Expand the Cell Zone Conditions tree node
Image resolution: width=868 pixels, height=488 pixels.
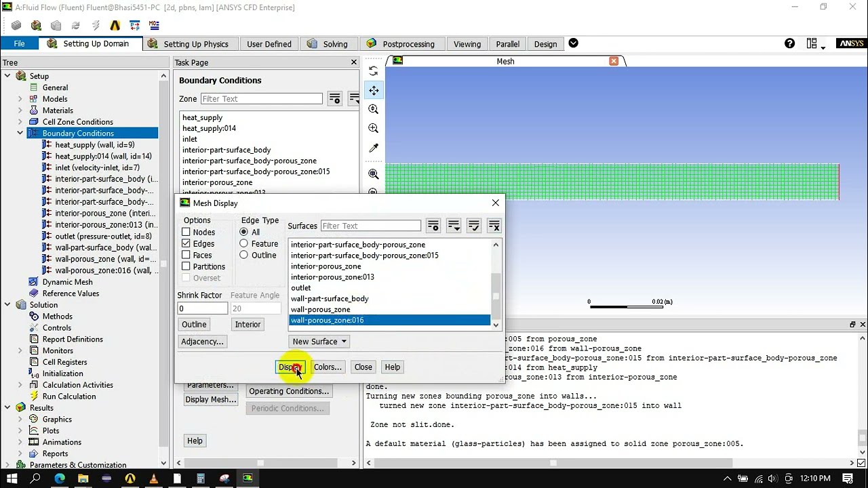pos(20,122)
